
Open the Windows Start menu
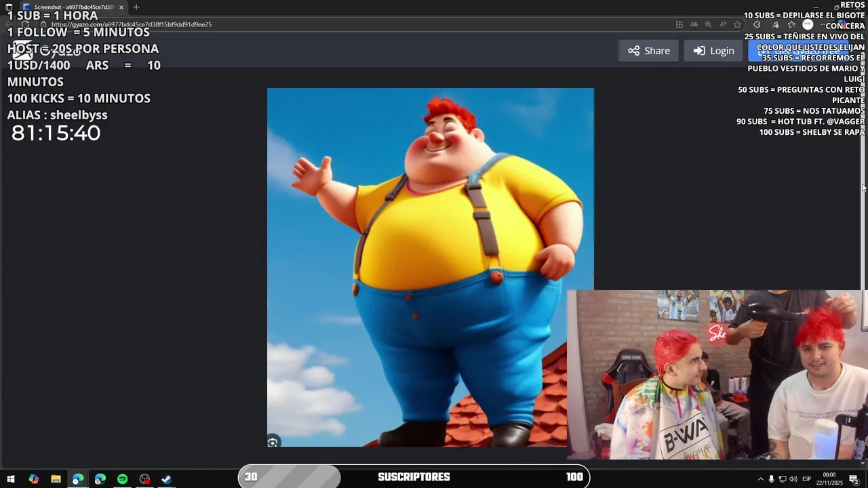tap(10, 479)
